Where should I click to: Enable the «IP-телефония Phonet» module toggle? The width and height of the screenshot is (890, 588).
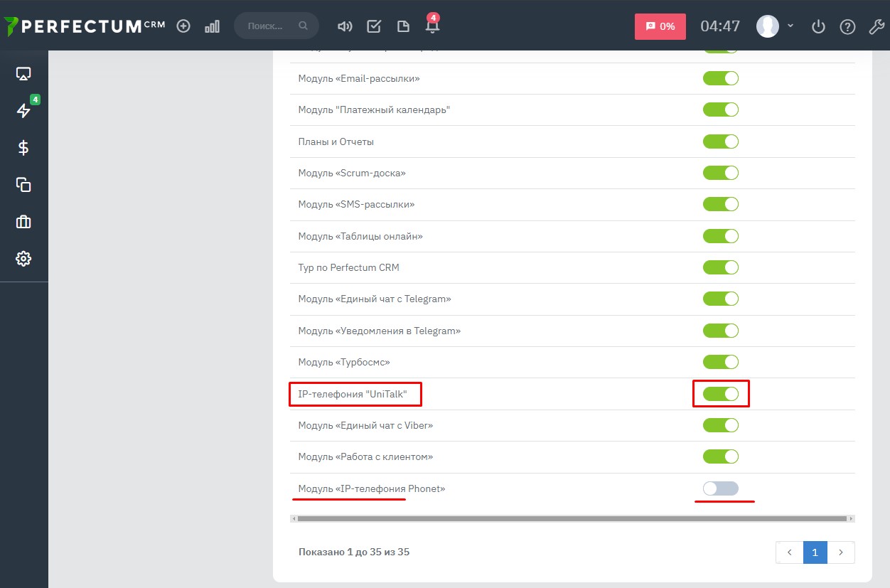coord(720,488)
